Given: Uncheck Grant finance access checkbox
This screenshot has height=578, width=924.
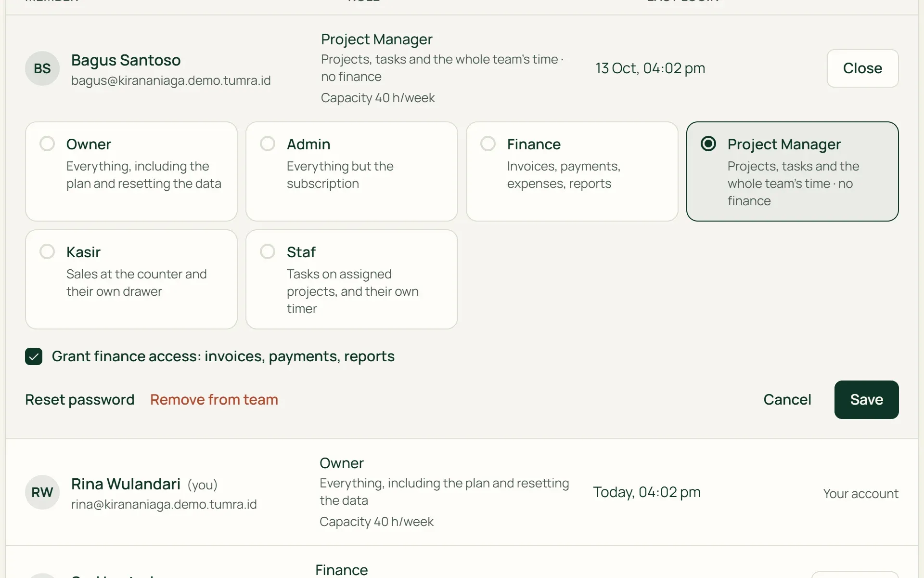Looking at the screenshot, I should click(34, 356).
